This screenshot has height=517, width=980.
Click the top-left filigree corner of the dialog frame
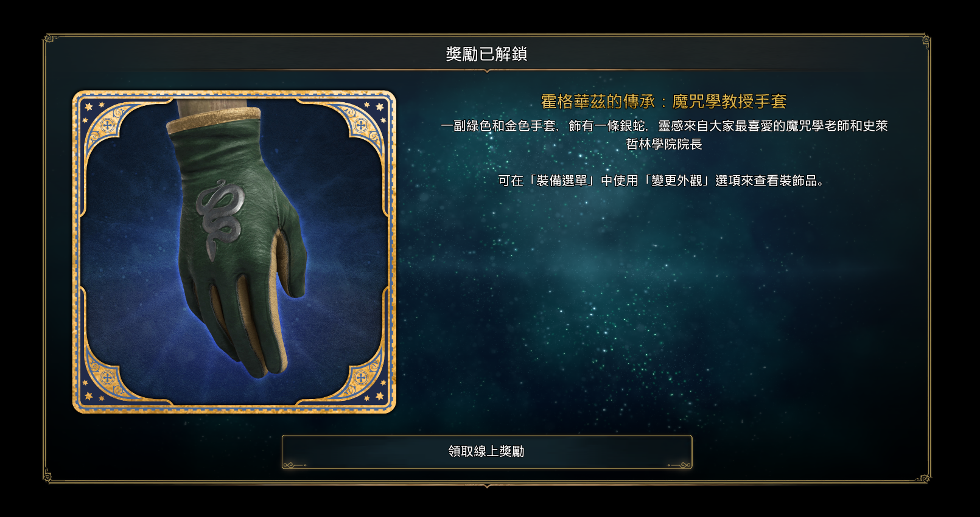pos(50,40)
